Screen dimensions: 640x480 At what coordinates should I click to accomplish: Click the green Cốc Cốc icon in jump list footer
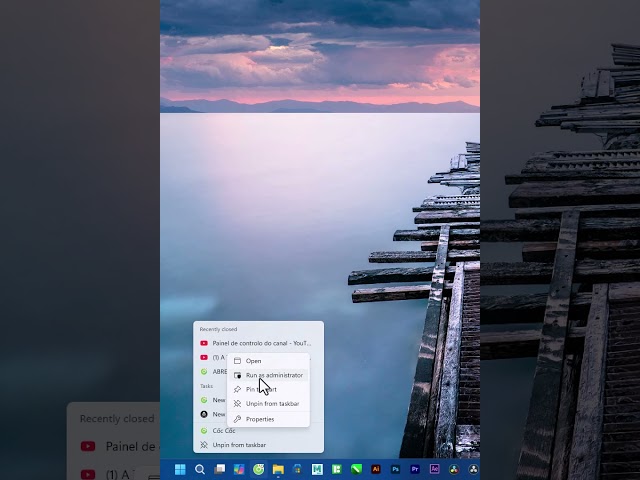[204, 431]
